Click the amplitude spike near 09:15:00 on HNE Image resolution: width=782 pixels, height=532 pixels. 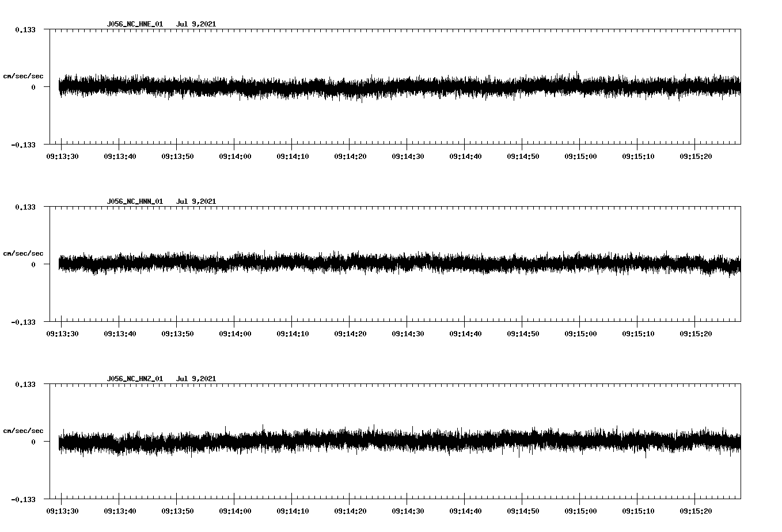tap(578, 74)
